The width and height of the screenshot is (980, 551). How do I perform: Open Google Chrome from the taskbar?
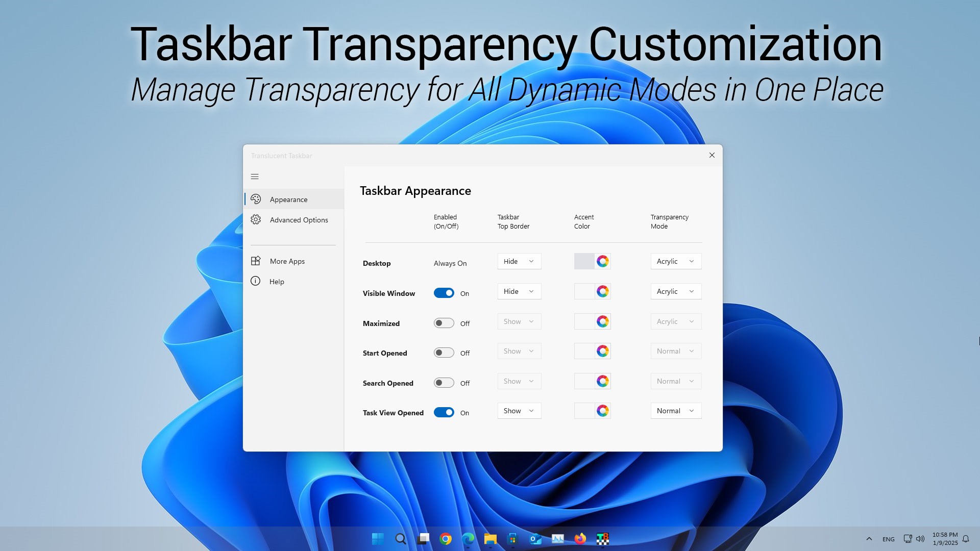point(446,539)
